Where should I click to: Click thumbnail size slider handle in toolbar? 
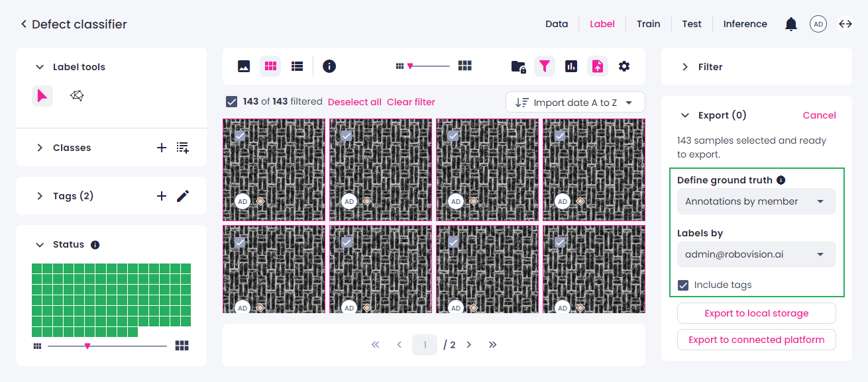coord(410,66)
